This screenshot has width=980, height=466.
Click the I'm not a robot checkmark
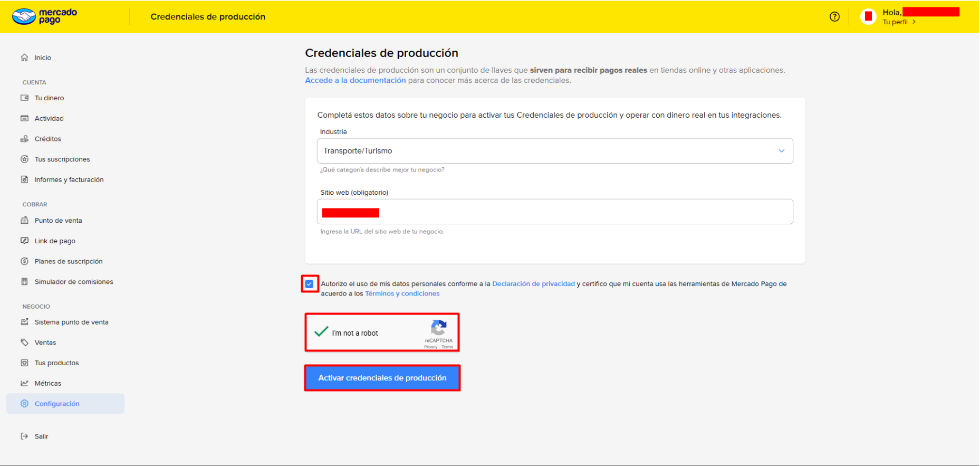pos(321,332)
